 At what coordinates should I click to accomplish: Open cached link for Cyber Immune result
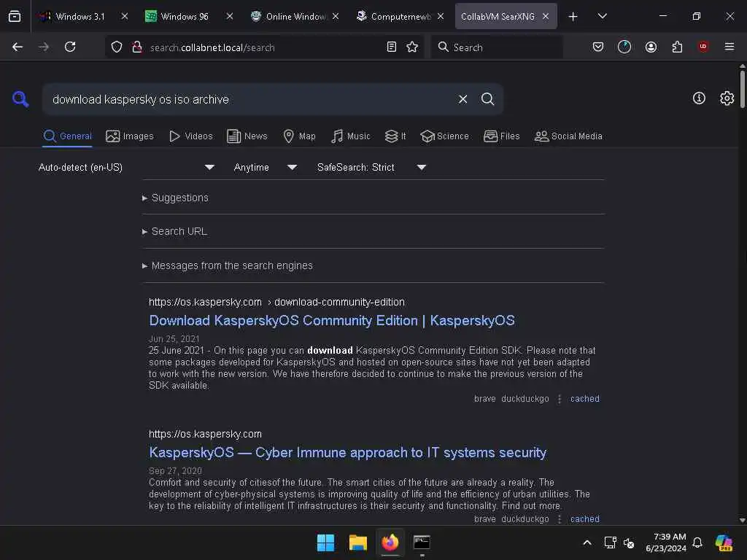point(584,519)
